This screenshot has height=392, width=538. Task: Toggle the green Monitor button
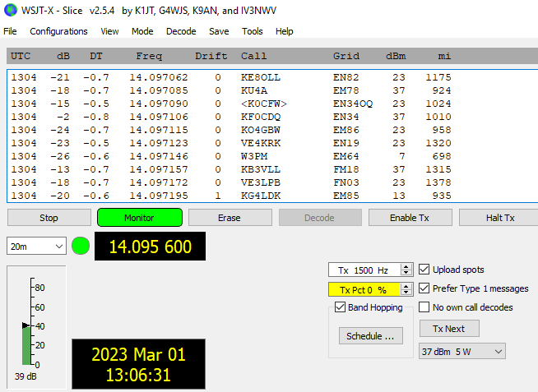tap(140, 218)
